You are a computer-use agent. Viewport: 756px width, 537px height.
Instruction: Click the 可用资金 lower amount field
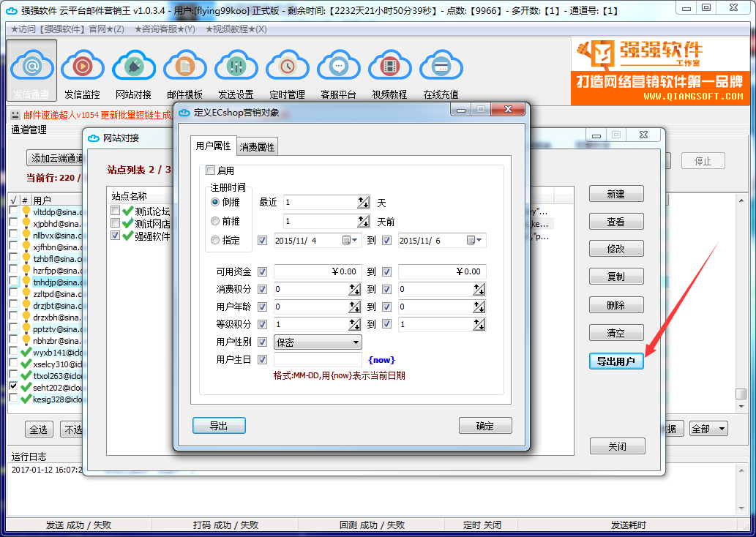[318, 271]
